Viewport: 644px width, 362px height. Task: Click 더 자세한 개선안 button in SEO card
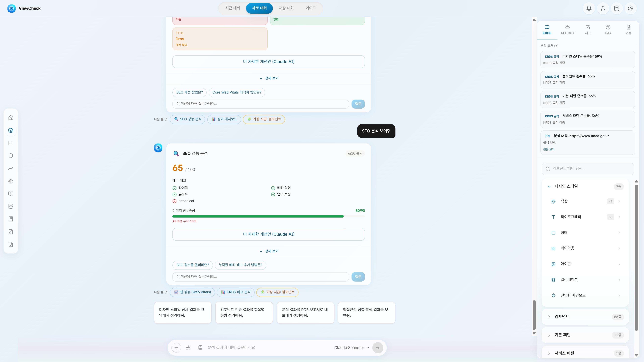click(x=269, y=234)
